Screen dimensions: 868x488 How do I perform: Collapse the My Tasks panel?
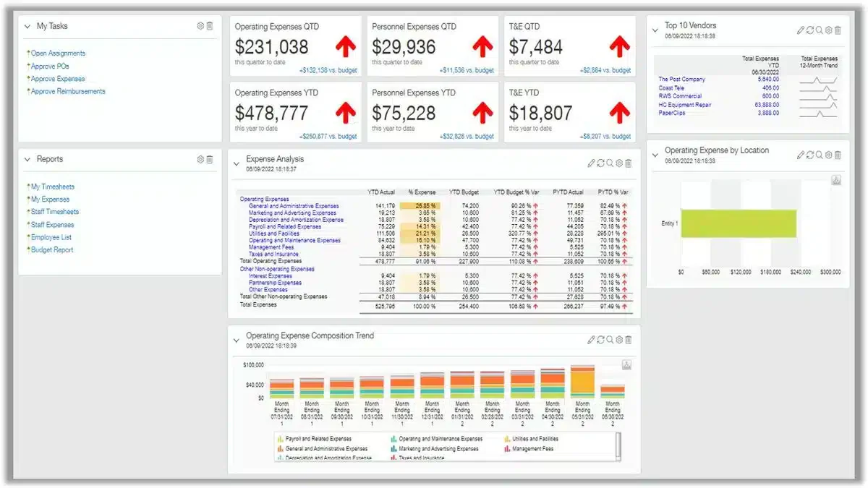[27, 26]
